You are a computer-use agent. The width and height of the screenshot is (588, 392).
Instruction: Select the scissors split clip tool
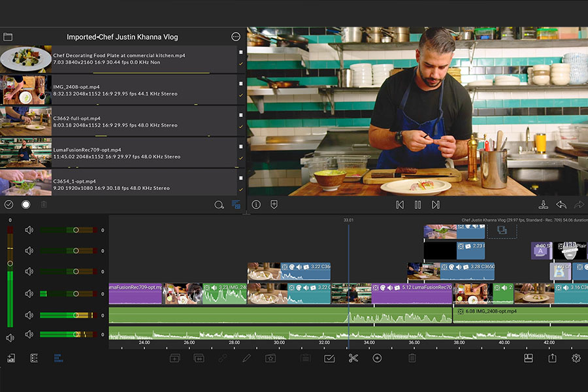[353, 358]
